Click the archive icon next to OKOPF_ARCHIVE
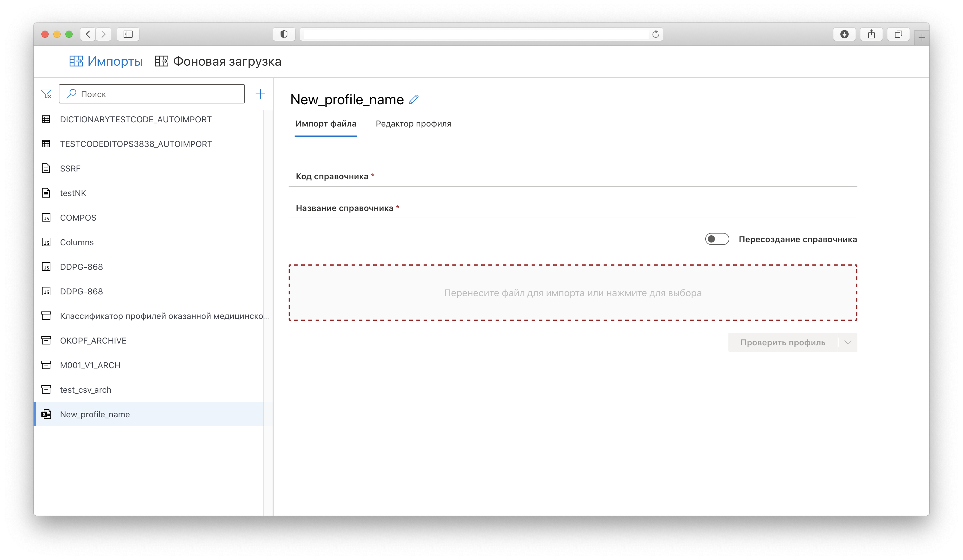The width and height of the screenshot is (963, 560). pos(46,340)
